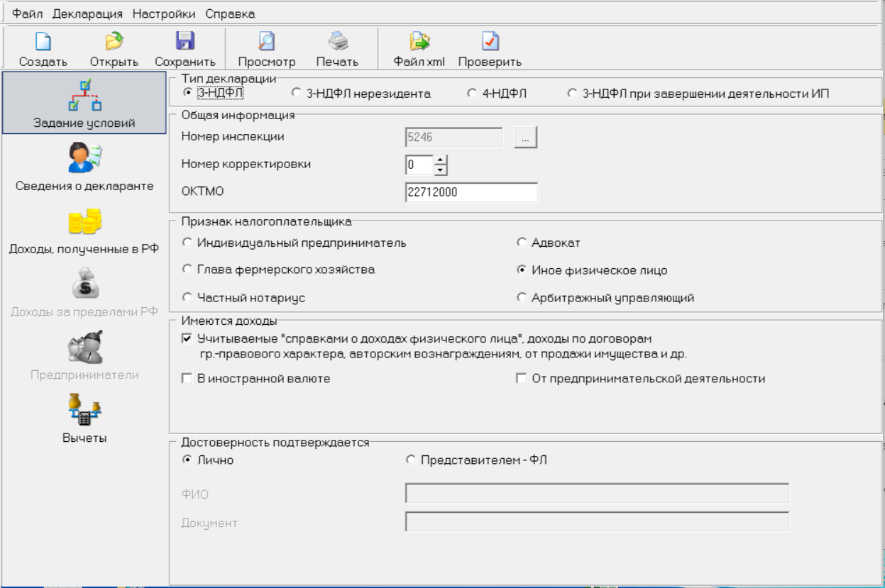
Task: Open the Настройки menu
Action: pyautogui.click(x=164, y=13)
